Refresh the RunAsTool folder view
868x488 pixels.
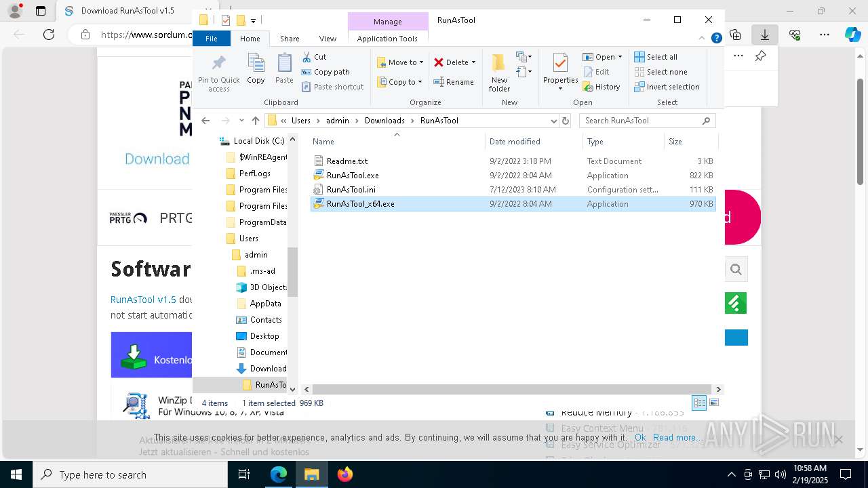click(x=566, y=121)
